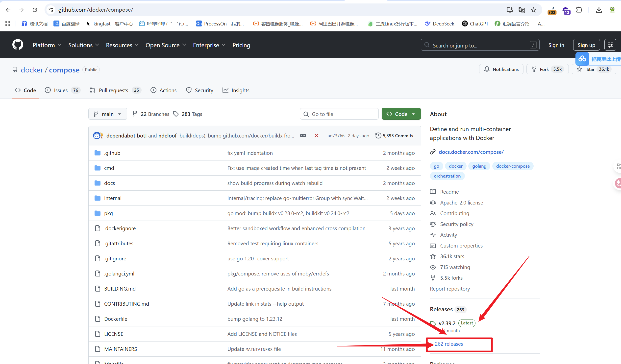Screen dimensions: 621x364
Task: Select the docker-compose topic tag
Action: click(x=513, y=166)
